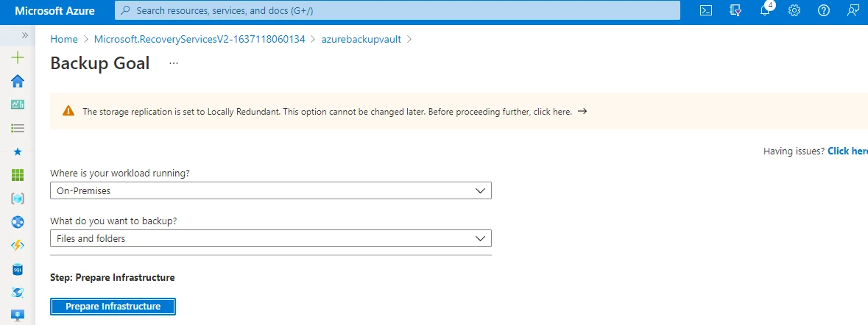Viewport: 868px width, 325px height.
Task: Open All services list icon
Action: coord(18,128)
